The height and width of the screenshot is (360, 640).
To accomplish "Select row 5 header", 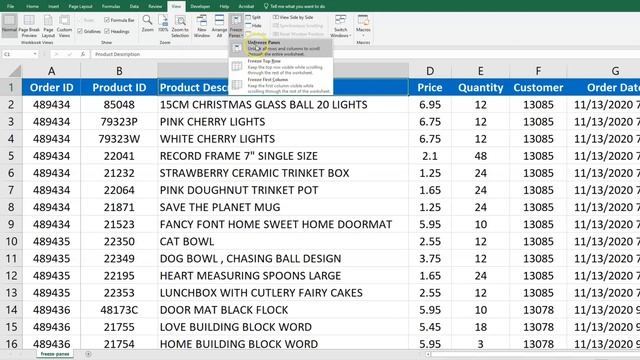I will (x=11, y=156).
